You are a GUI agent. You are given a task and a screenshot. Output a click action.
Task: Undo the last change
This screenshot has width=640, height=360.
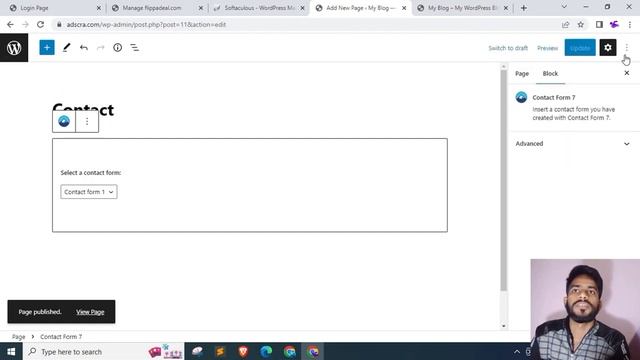pos(84,48)
